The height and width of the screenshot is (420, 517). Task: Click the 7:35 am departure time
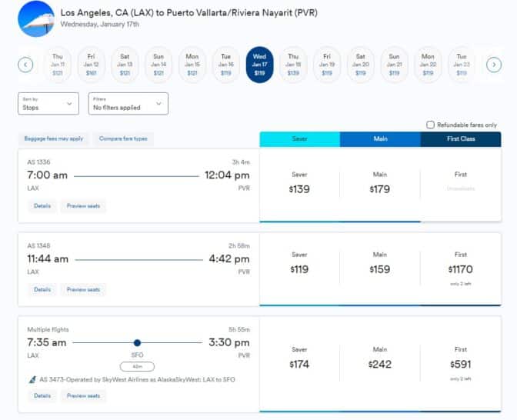[47, 342]
